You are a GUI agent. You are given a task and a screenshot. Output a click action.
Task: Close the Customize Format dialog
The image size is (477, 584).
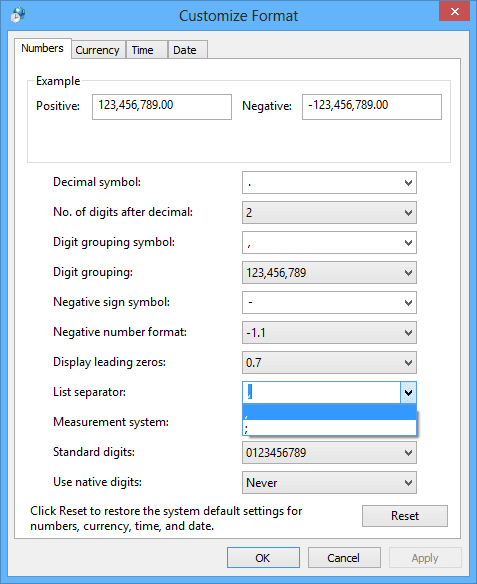point(454,12)
